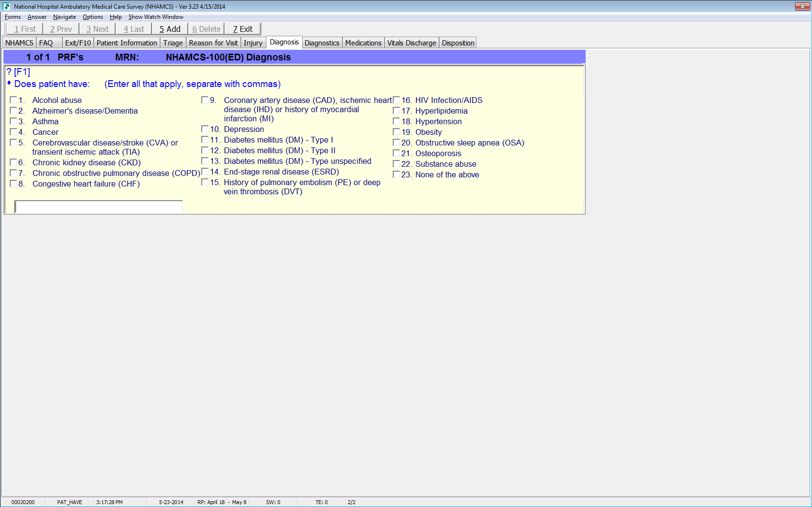Switch to the Vitals Discharge tab
812x507 pixels.
click(x=412, y=43)
